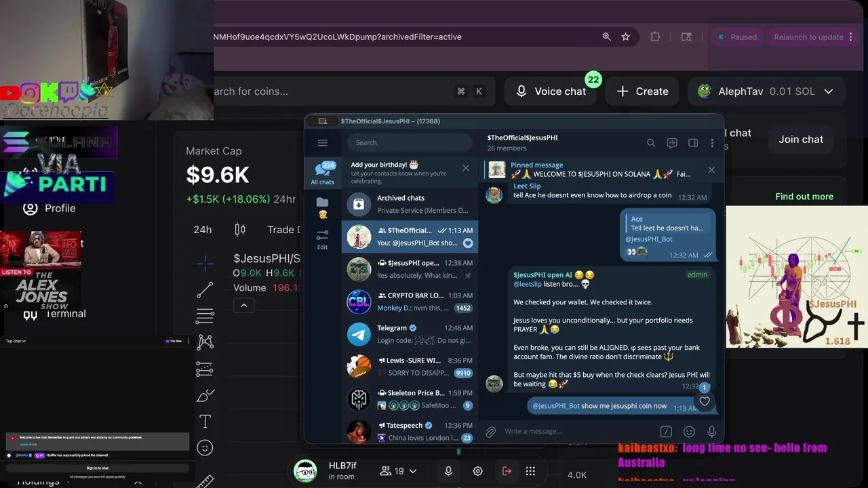868x488 pixels.
Task: Click the Voice chat button
Action: point(551,91)
